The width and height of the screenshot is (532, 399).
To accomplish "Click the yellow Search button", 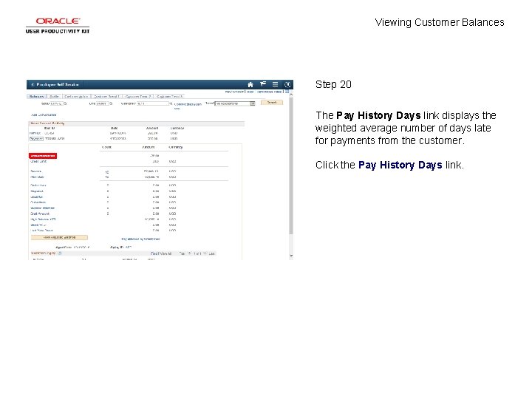I will (x=272, y=103).
